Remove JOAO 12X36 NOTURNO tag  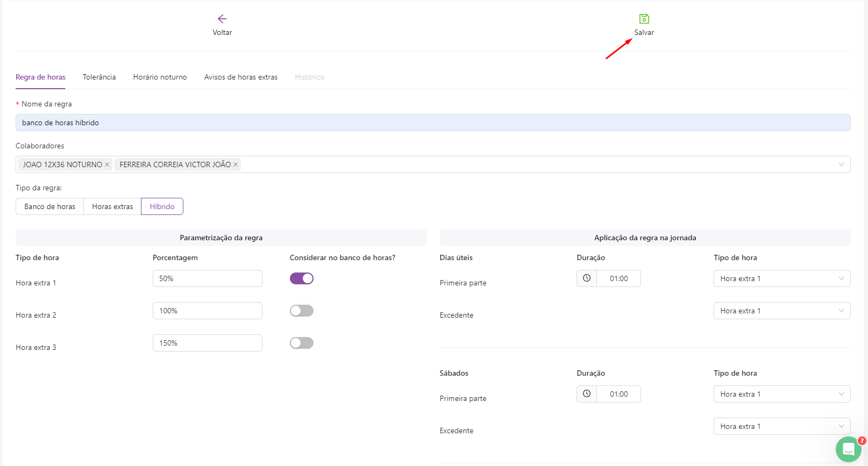107,164
